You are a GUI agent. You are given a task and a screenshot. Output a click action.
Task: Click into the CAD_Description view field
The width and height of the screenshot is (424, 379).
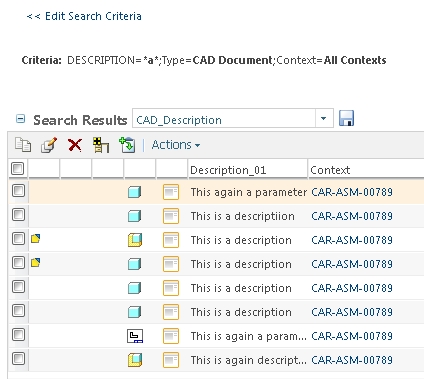pos(224,118)
